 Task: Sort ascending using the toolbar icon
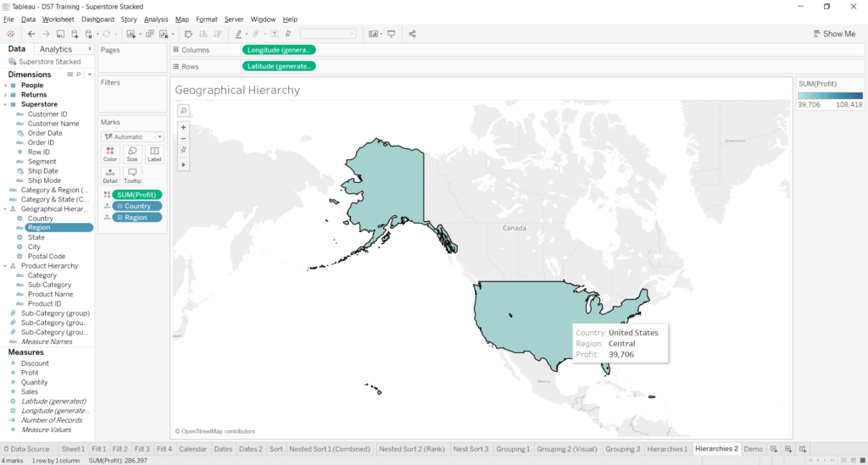203,34
